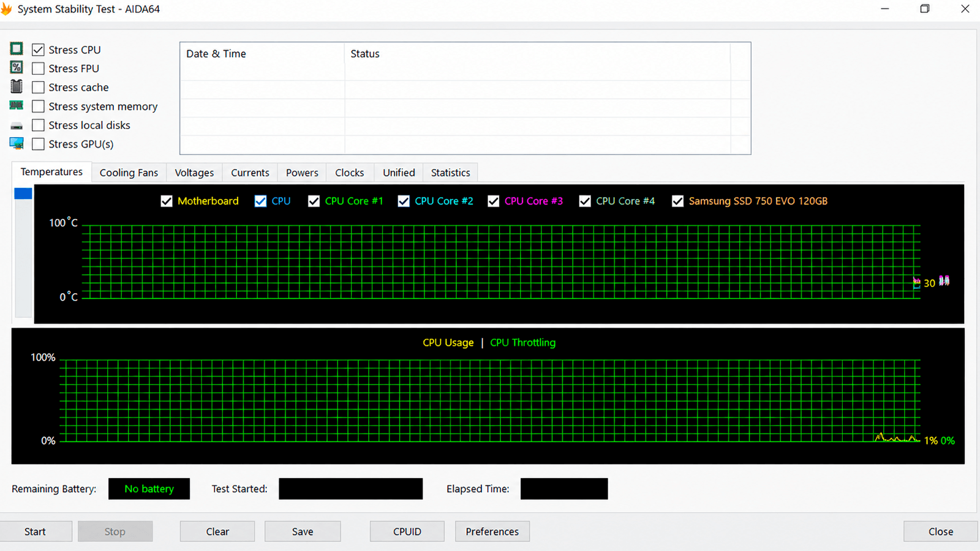Click the monitor icon beside Stress GPU(s)
The width and height of the screenshot is (980, 551).
tap(17, 143)
